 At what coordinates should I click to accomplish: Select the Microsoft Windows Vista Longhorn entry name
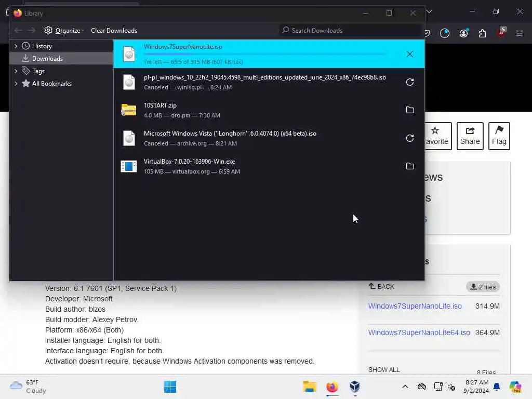[x=230, y=134]
